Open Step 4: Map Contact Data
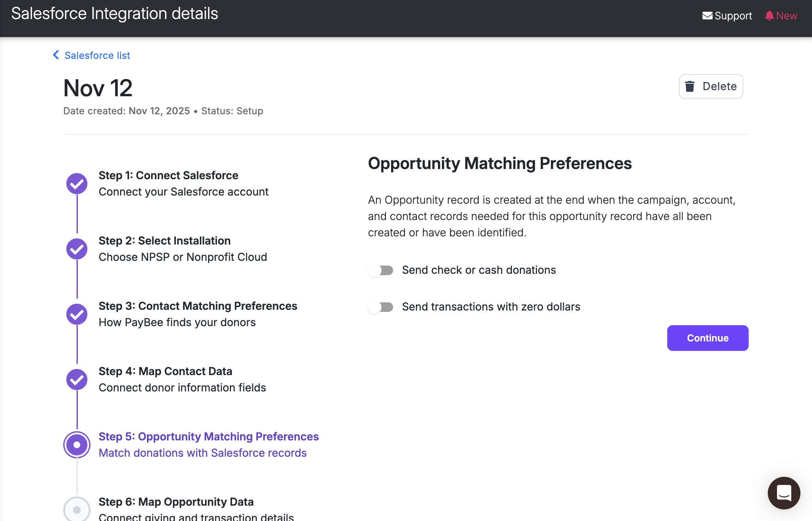This screenshot has width=812, height=521. point(165,371)
